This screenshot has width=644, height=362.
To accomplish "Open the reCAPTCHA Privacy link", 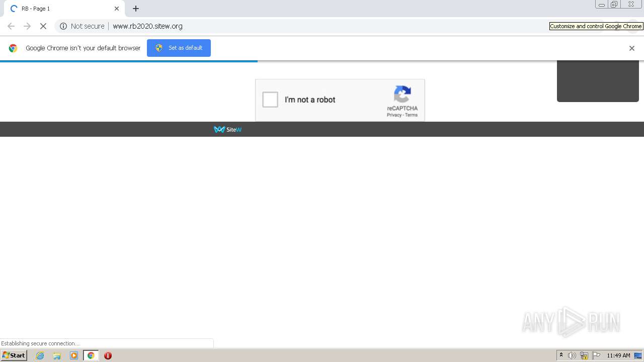I will click(394, 115).
